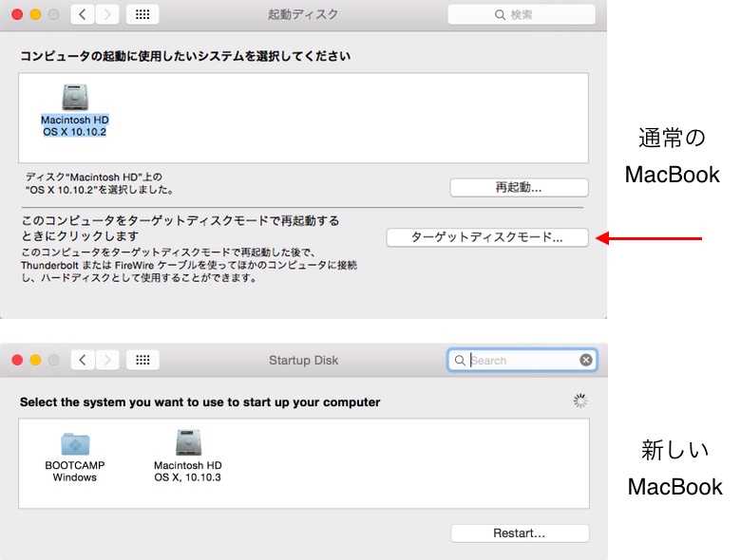
Task: Click 'Select the system you want to use' heading
Action: point(199,402)
